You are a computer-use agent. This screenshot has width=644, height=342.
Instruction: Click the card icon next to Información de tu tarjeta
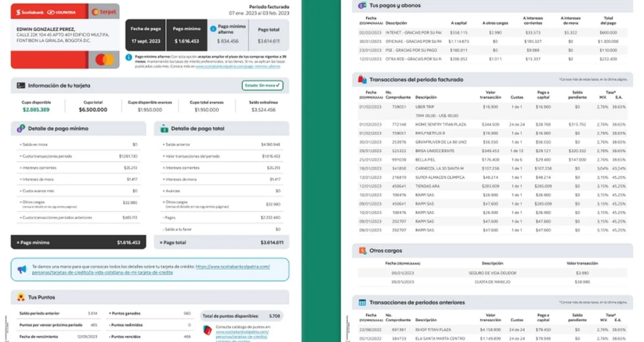(21, 85)
